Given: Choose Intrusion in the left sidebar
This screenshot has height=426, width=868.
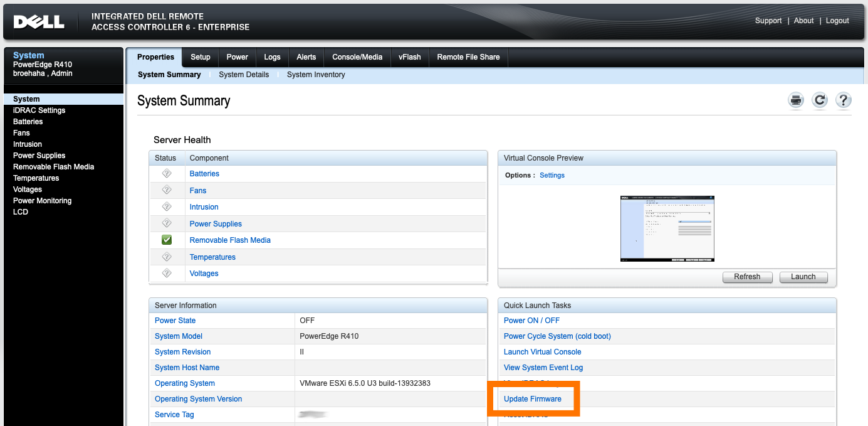Looking at the screenshot, I should pos(28,144).
